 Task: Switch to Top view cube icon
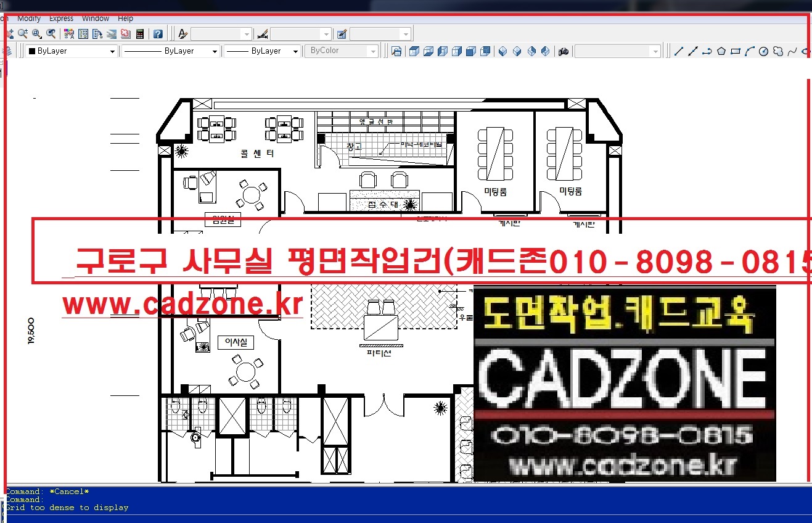pyautogui.click(x=414, y=51)
